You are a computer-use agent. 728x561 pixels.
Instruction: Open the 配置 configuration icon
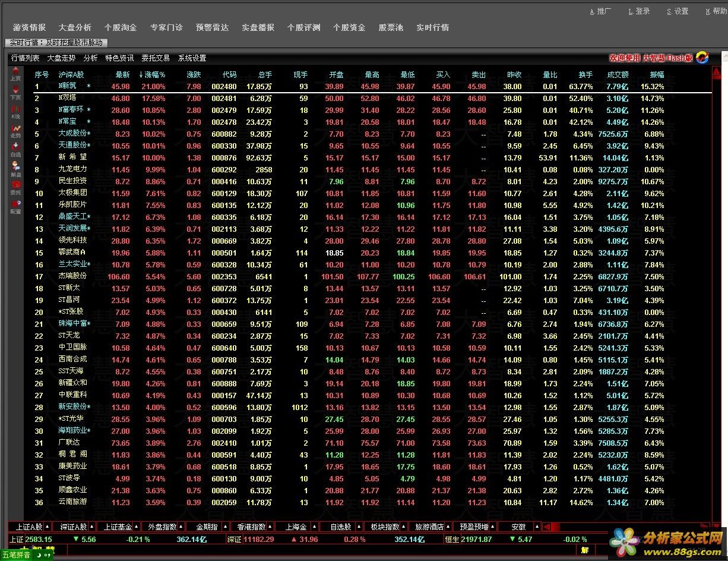click(15, 207)
